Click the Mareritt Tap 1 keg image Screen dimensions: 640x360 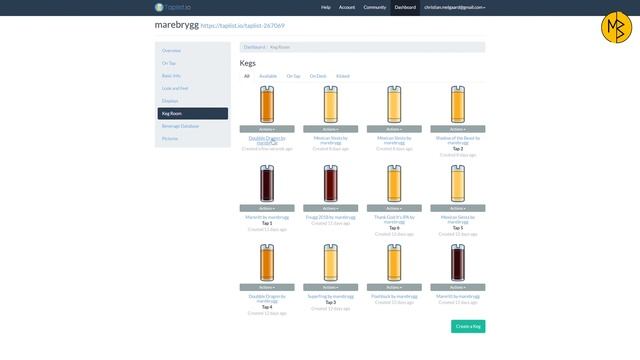pyautogui.click(x=267, y=184)
